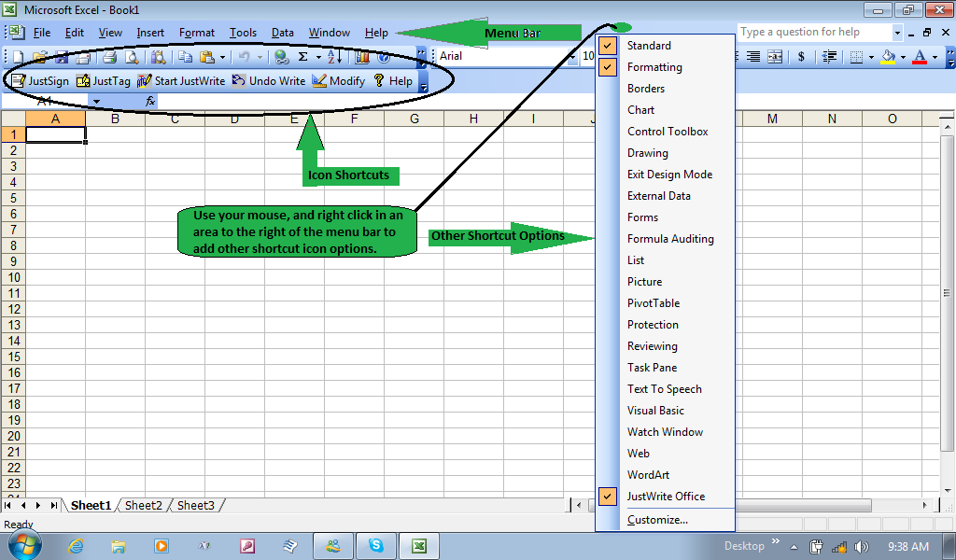The width and height of the screenshot is (956, 560).
Task: Click the Sort Ascending A-Z icon
Action: point(334,57)
